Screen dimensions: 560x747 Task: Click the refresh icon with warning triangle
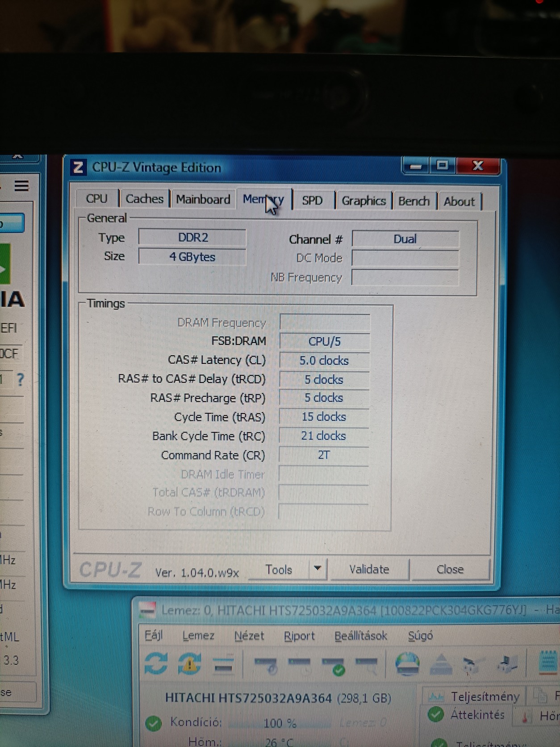coord(189,663)
